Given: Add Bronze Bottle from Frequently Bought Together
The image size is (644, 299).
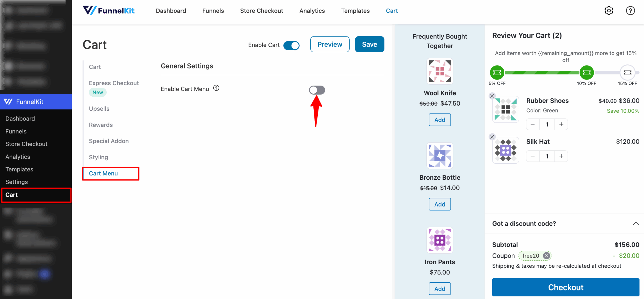Looking at the screenshot, I should pyautogui.click(x=439, y=204).
